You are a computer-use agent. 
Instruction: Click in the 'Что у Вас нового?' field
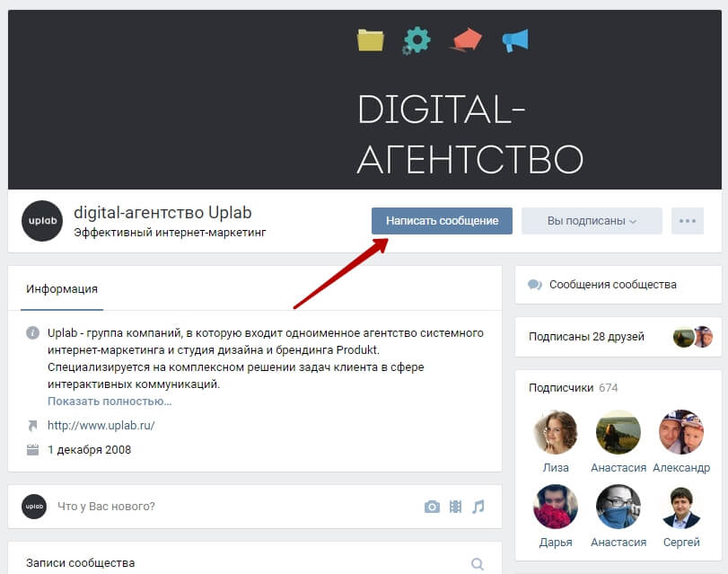(x=106, y=507)
